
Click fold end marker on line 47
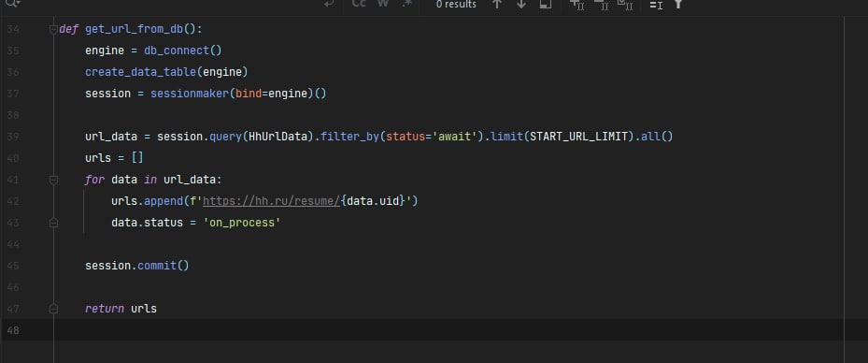tap(53, 309)
